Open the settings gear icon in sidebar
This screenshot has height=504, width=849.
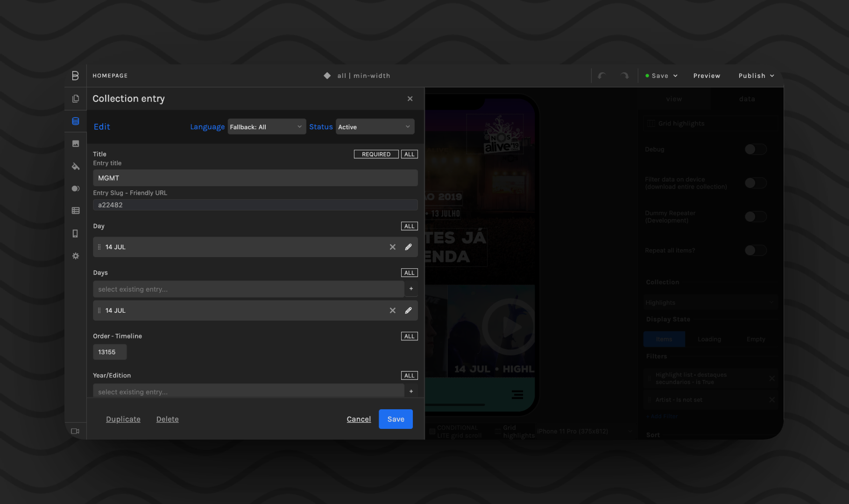75,256
